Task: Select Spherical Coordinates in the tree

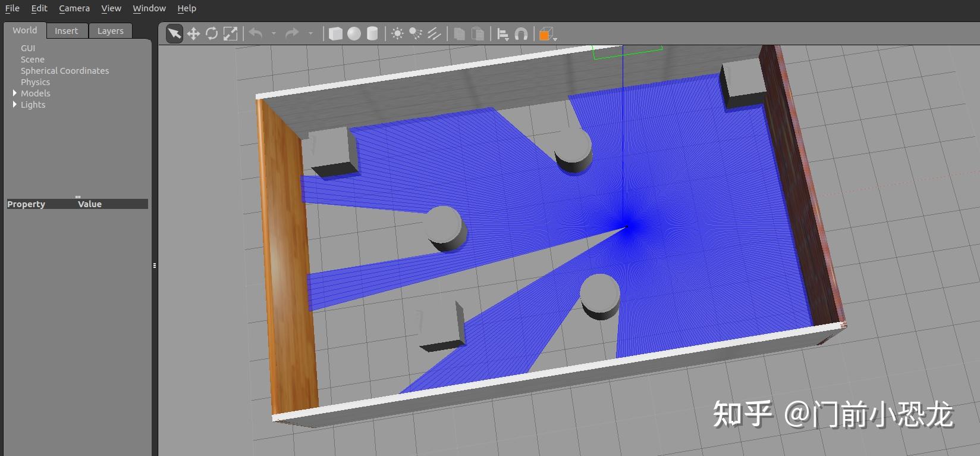Action: click(65, 71)
